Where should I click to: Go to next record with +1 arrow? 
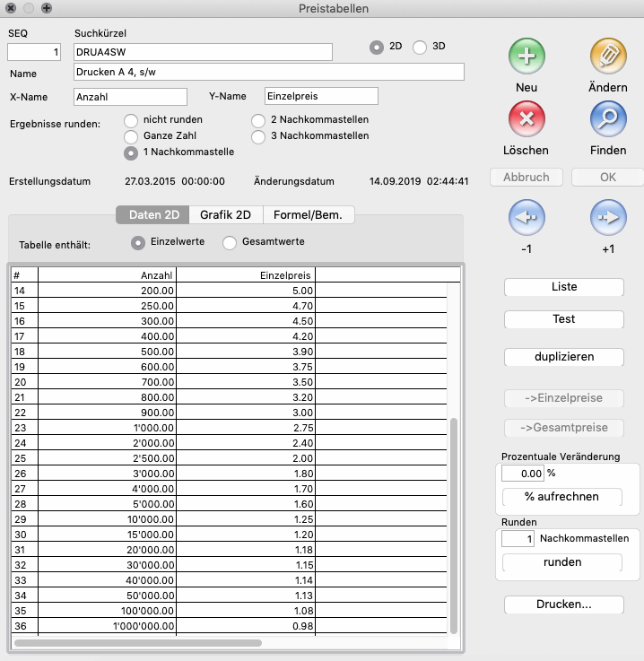608,217
